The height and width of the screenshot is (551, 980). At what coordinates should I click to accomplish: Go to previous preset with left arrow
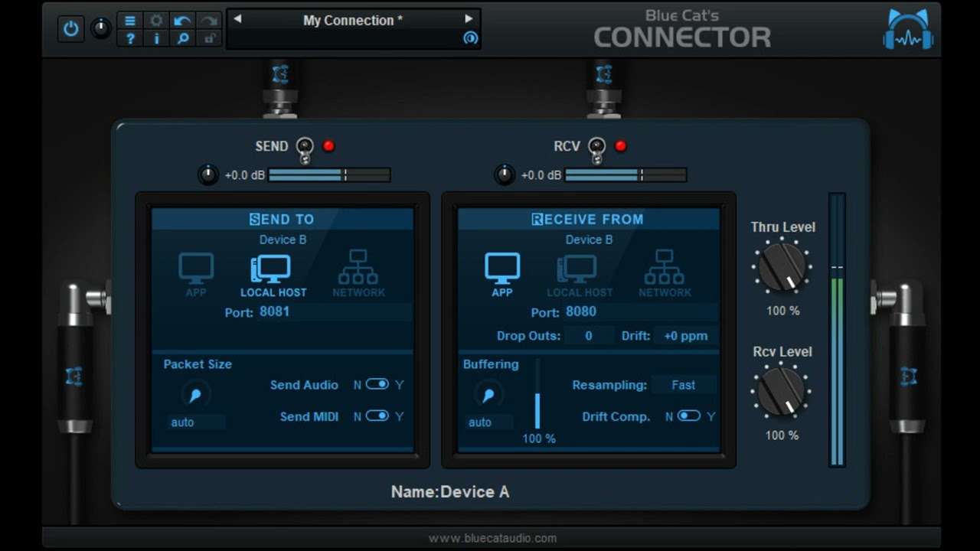(x=237, y=19)
